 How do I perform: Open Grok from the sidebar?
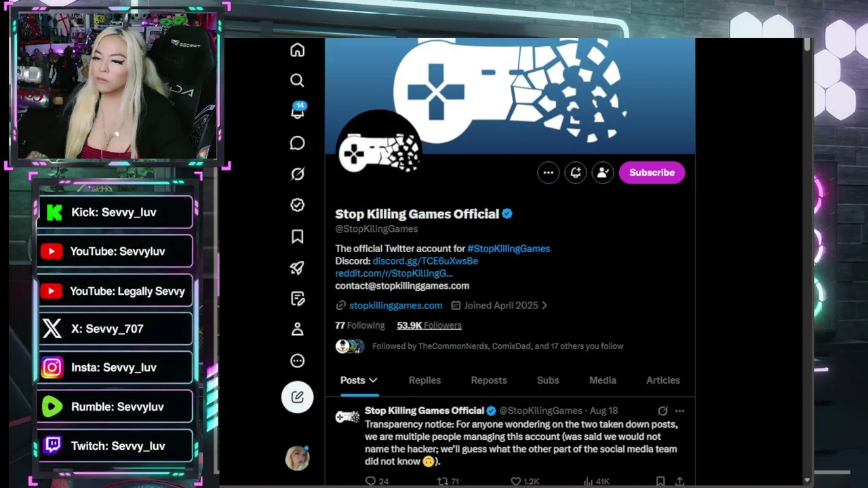tap(297, 174)
